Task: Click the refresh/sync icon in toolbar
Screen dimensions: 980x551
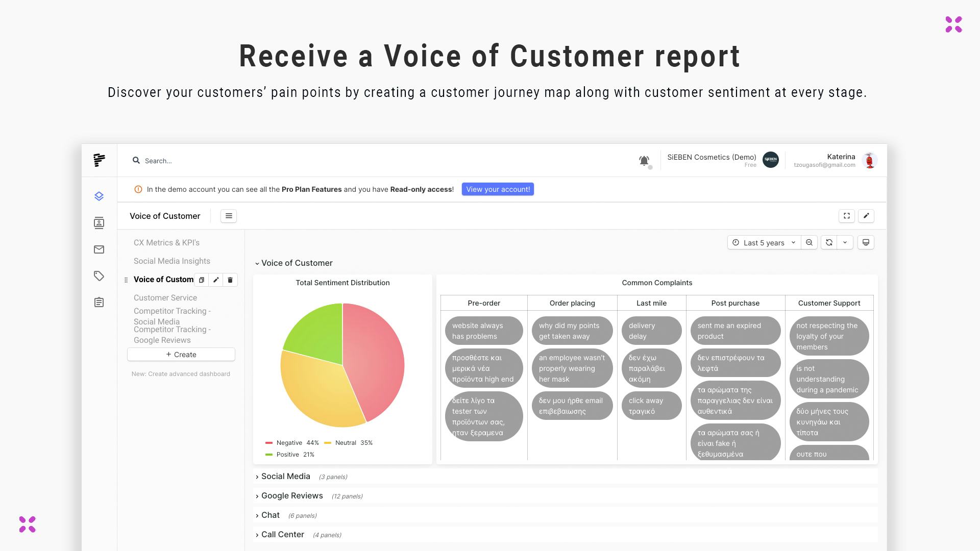Action: click(x=830, y=242)
